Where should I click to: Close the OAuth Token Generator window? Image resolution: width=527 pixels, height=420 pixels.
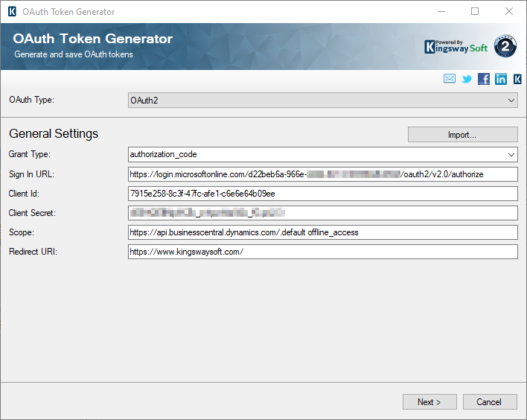click(509, 12)
